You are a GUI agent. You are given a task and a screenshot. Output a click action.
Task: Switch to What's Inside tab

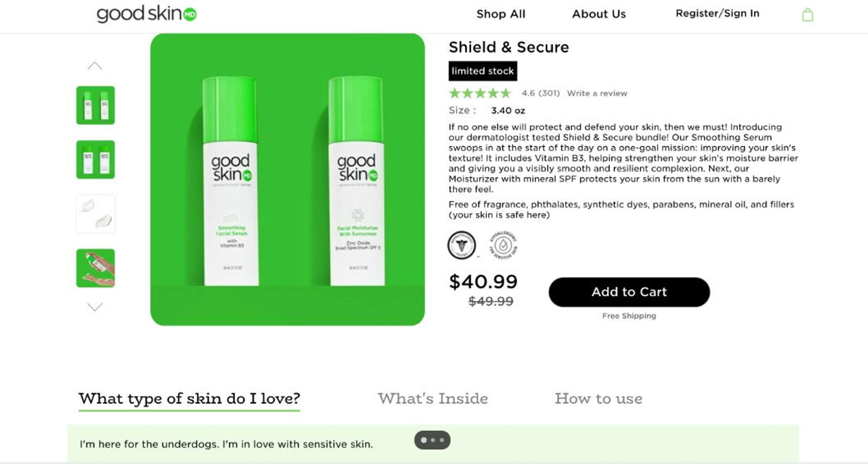tap(433, 399)
